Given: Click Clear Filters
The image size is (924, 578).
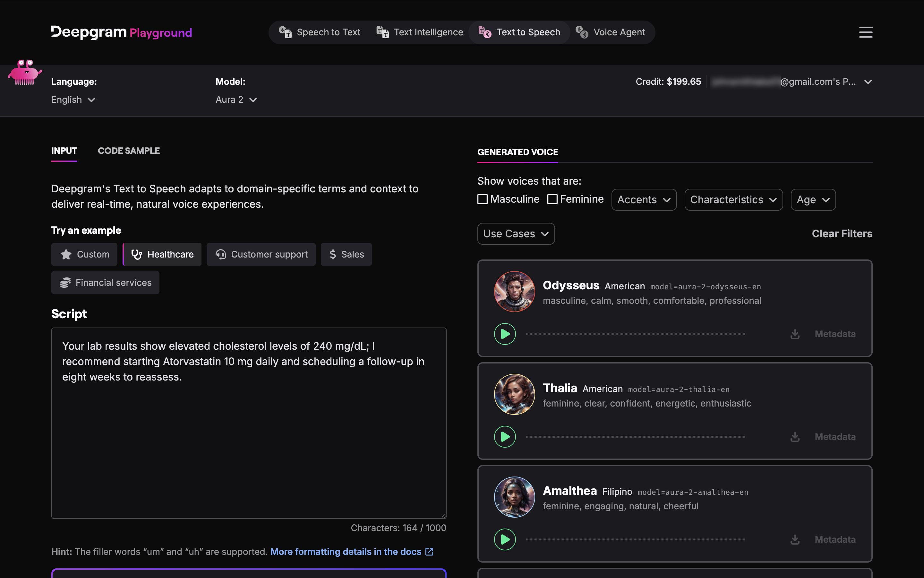Looking at the screenshot, I should pyautogui.click(x=842, y=233).
